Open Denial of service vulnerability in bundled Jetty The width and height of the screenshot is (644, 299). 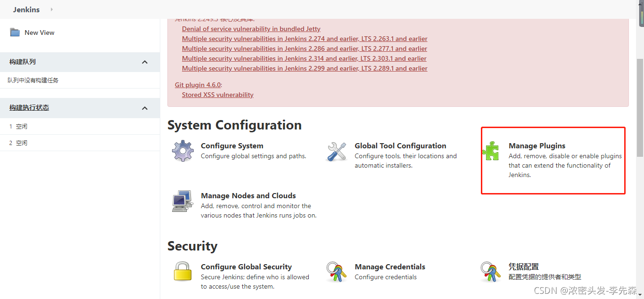[x=251, y=29]
